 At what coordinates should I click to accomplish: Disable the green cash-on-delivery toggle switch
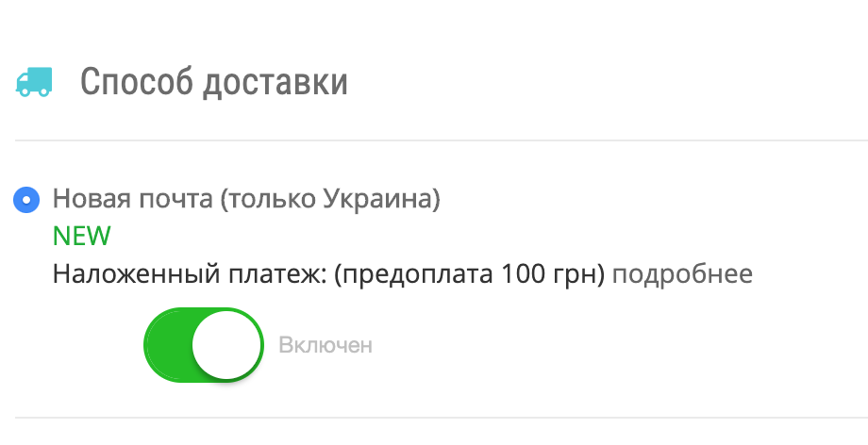click(x=203, y=345)
